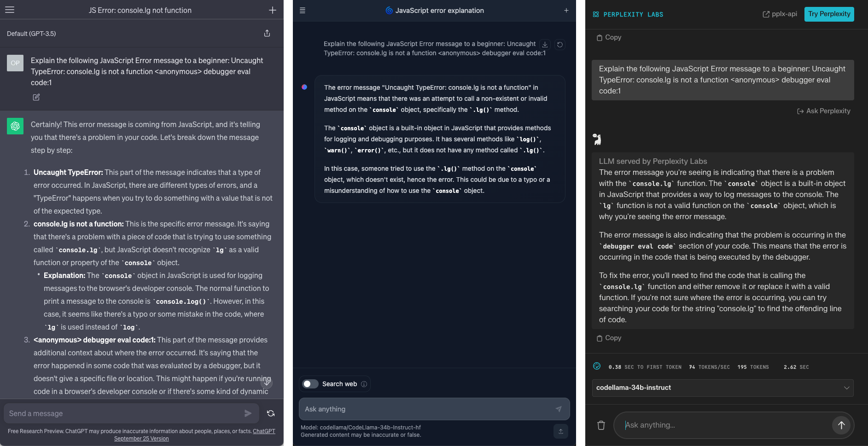Retry the HuggingChat prompt
The image size is (868, 446).
coord(560,45)
